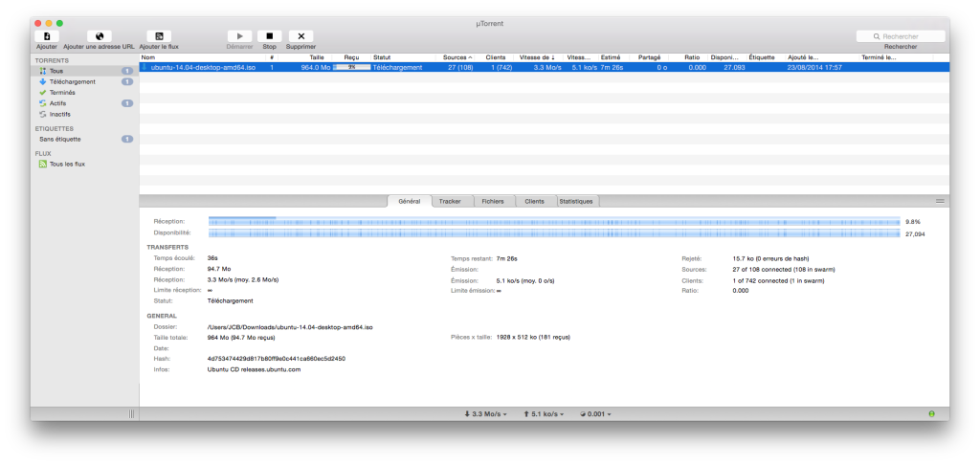This screenshot has width=980, height=464.
Task: Click the Actifs sync arrows icon
Action: pyautogui.click(x=42, y=103)
